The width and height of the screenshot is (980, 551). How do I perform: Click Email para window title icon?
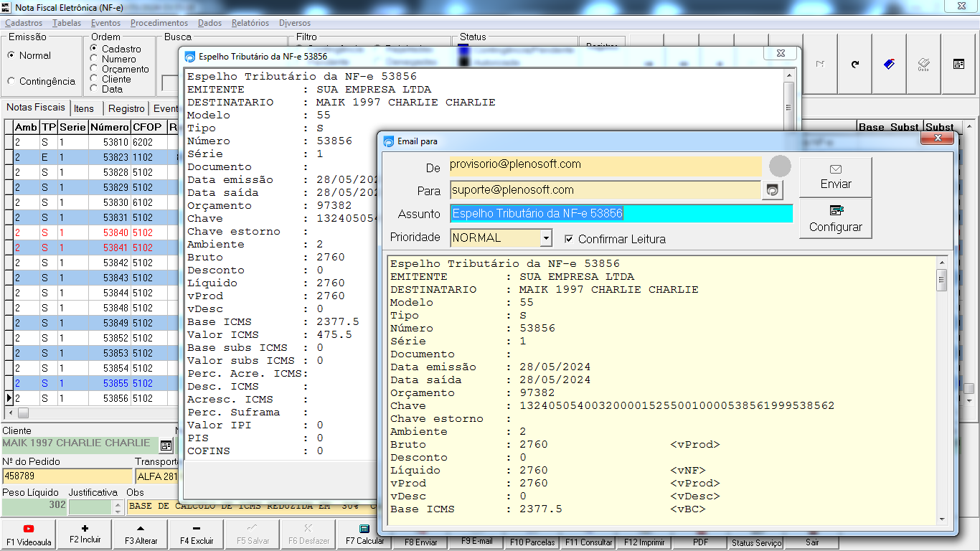(x=389, y=141)
